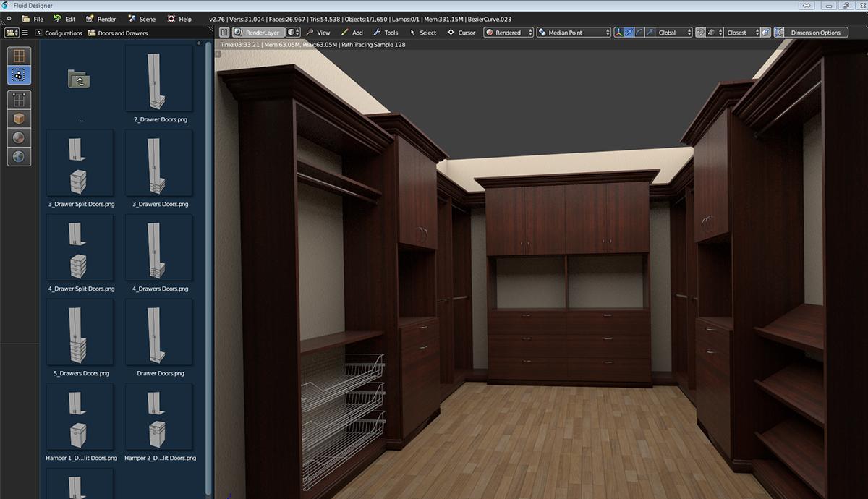Image resolution: width=868 pixels, height=499 pixels.
Task: Open the insert library grid-with-nodes icon
Action: (19, 100)
